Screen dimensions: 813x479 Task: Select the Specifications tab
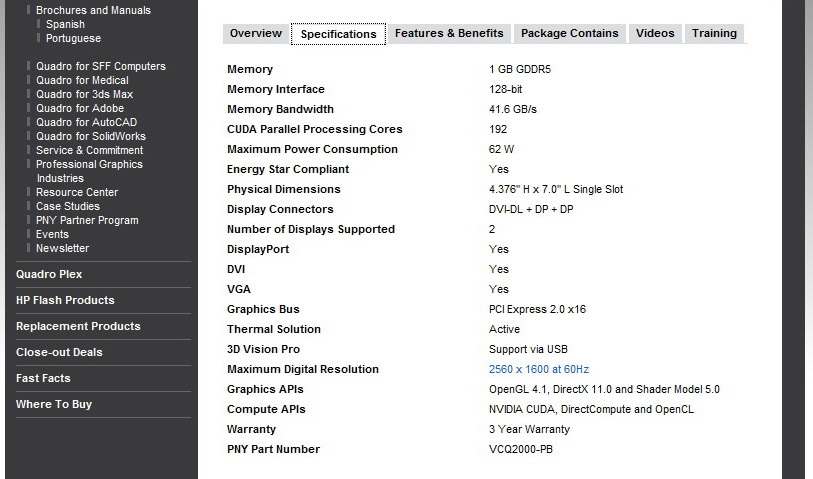click(338, 34)
